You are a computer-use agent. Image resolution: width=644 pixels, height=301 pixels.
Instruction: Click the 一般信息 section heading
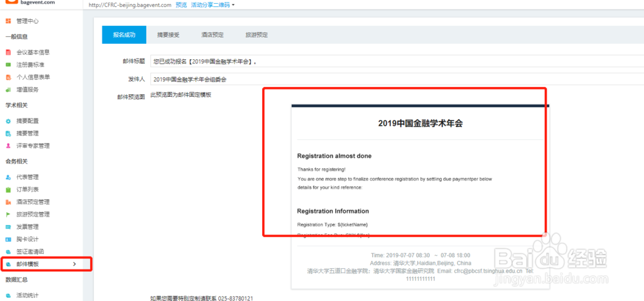click(17, 37)
